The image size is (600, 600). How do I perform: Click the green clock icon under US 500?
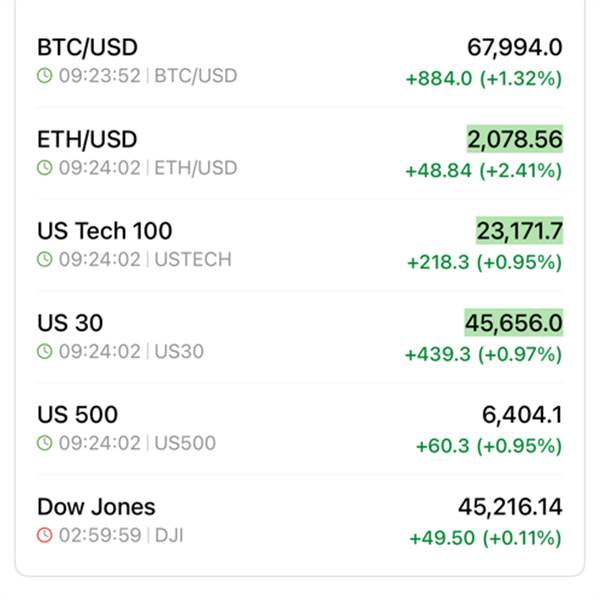[44, 443]
